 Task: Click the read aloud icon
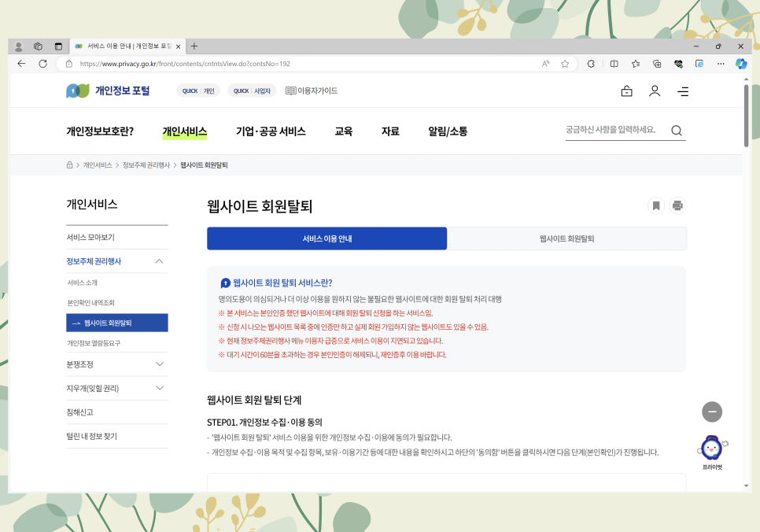[x=546, y=64]
